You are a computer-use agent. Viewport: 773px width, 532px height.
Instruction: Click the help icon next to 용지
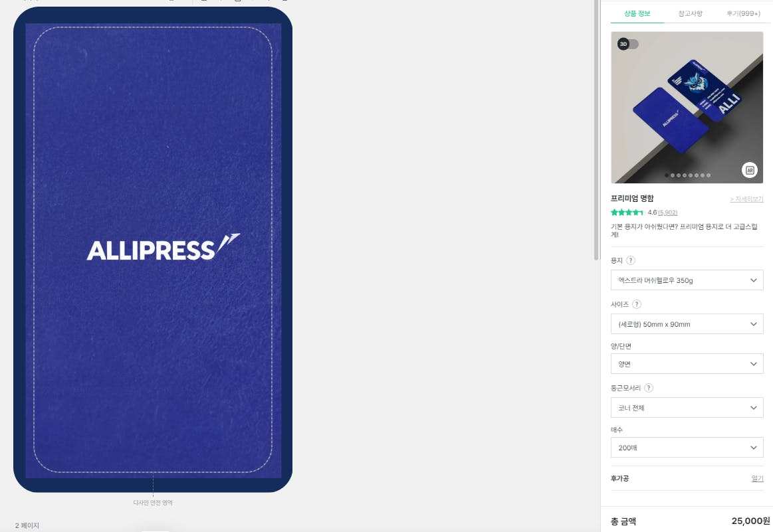[631, 260]
